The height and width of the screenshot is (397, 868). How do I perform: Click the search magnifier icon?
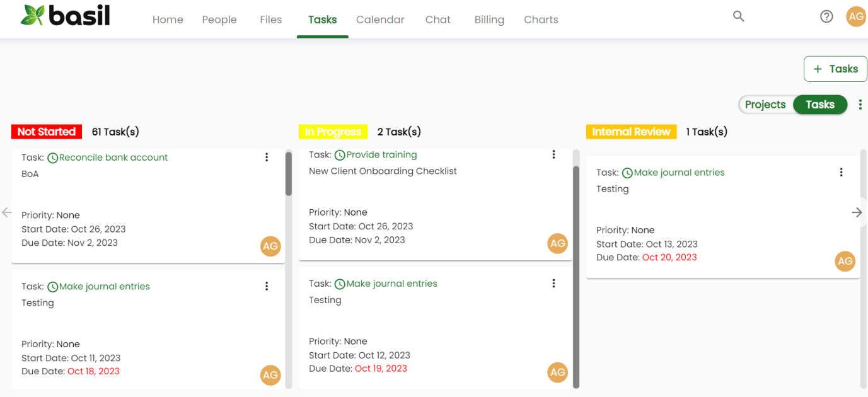click(x=738, y=16)
